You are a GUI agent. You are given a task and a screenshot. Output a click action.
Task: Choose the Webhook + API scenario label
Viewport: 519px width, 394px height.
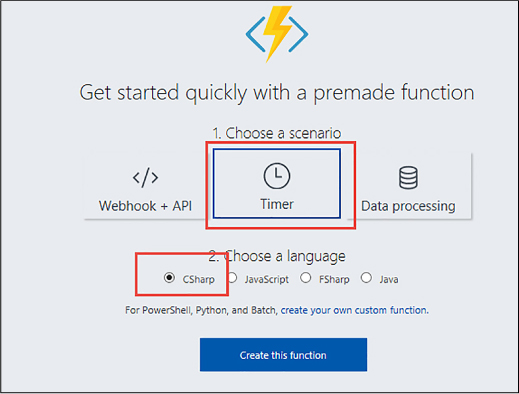click(x=145, y=206)
